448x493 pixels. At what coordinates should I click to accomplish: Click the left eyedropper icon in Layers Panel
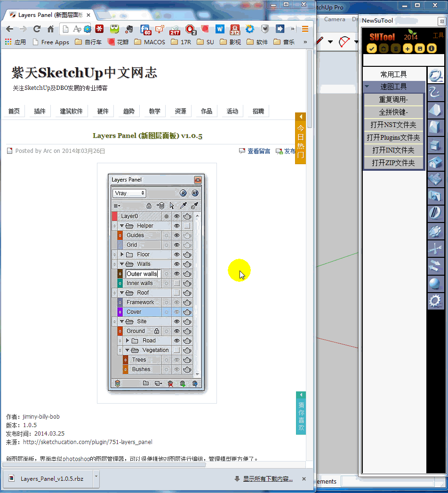coord(183,206)
